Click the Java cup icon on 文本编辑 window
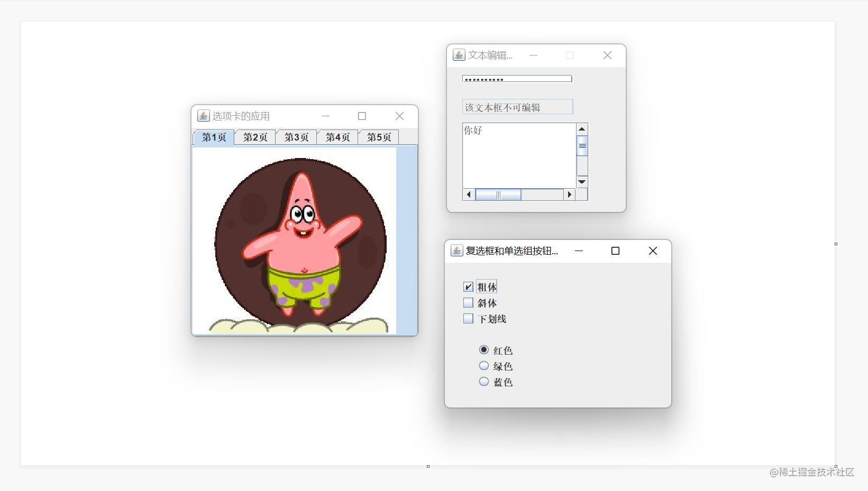868x491 pixels. 459,55
